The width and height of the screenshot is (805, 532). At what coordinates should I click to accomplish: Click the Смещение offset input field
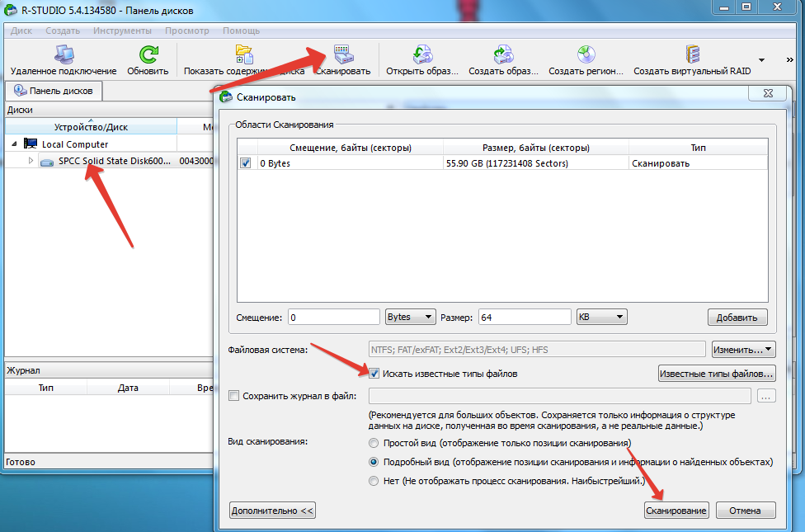coord(334,318)
